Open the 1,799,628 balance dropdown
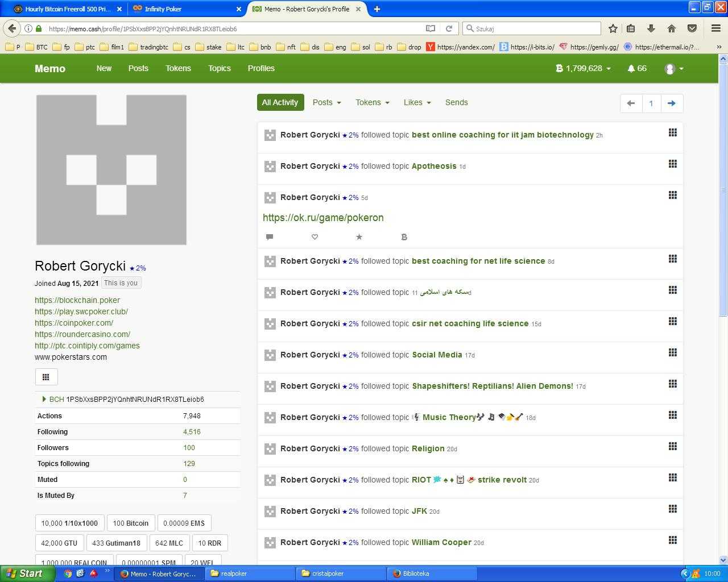 pyautogui.click(x=583, y=68)
